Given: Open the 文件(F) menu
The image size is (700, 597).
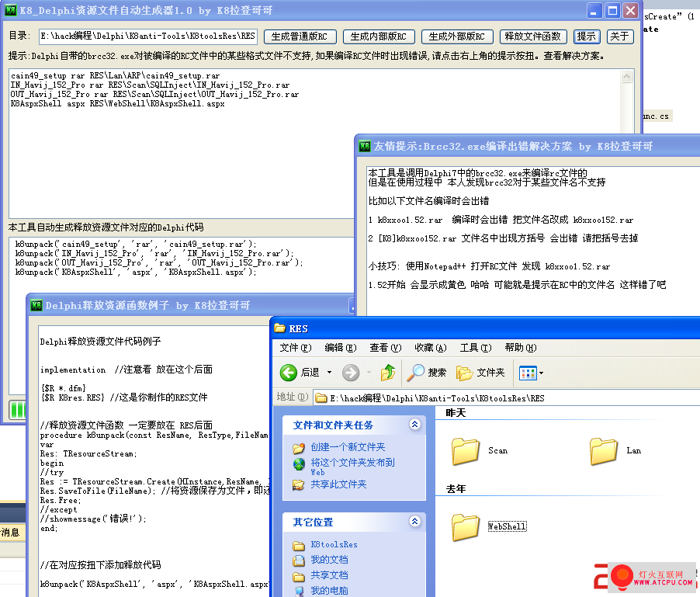Looking at the screenshot, I should (295, 348).
